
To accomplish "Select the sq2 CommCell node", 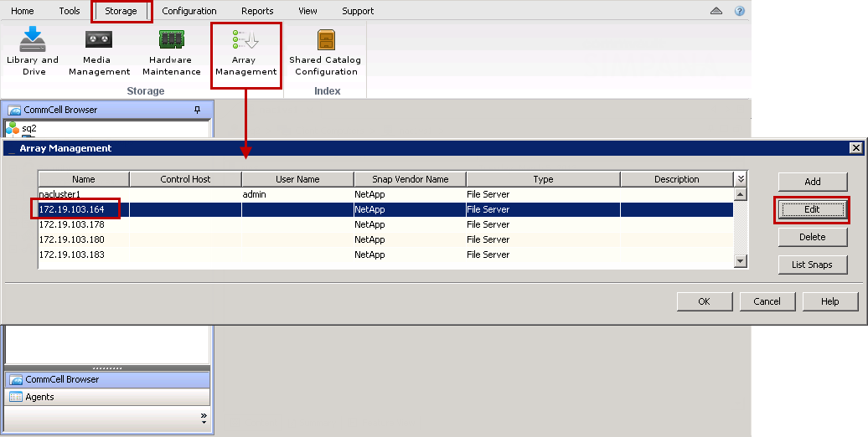I will (x=28, y=129).
